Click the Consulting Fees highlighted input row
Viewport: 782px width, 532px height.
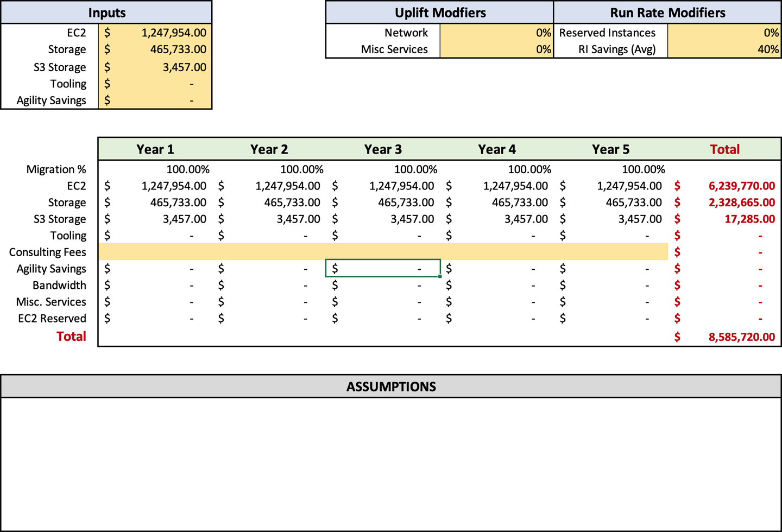coord(383,252)
